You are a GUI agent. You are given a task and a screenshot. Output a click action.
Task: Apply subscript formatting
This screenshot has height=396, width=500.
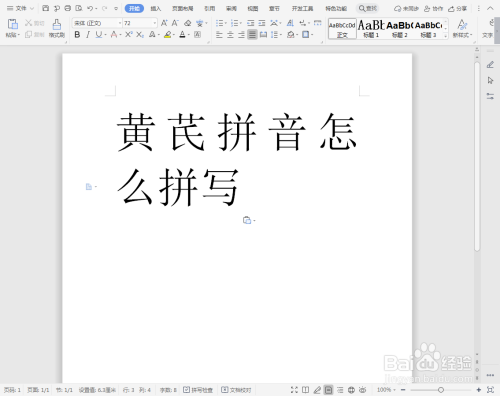click(x=140, y=34)
